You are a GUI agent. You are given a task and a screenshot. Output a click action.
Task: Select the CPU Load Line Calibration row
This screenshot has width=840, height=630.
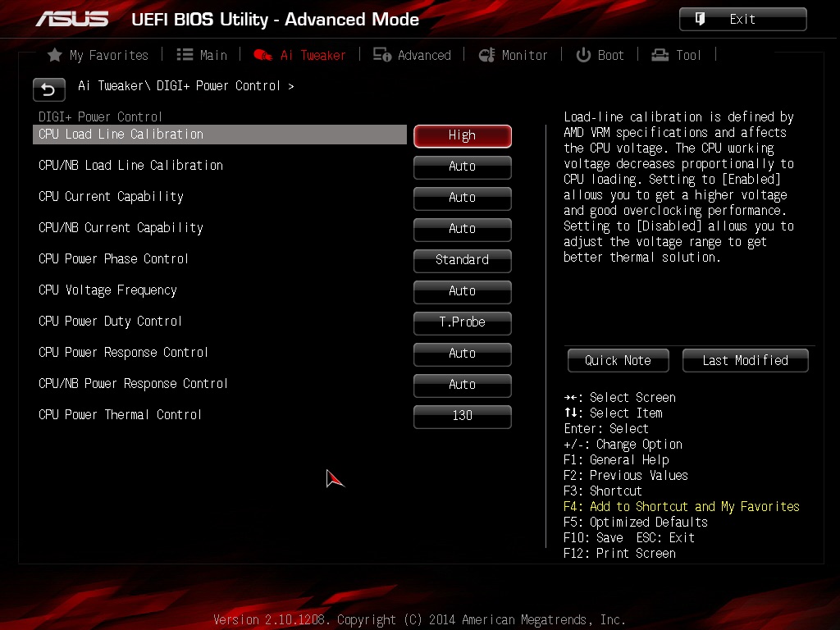point(220,135)
